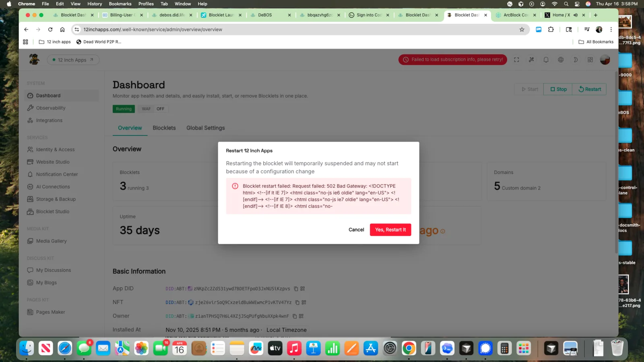
Task: Open Finder from the Dock
Action: 27,348
